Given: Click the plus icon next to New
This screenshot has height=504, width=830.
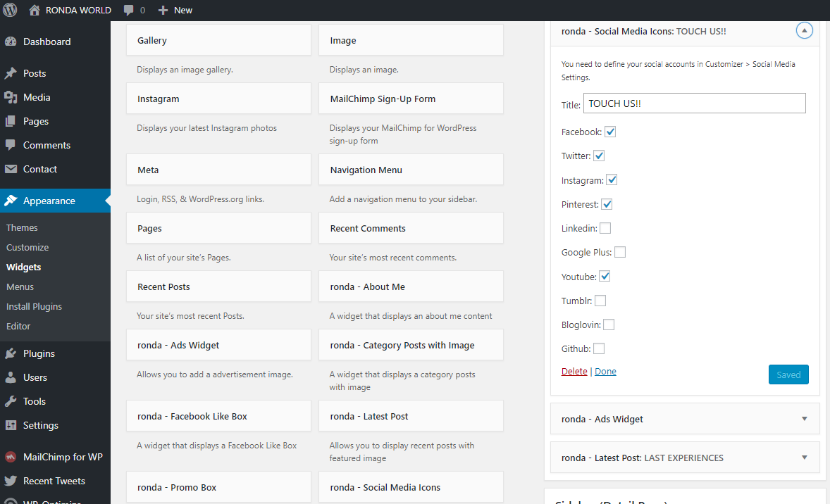Looking at the screenshot, I should [163, 10].
